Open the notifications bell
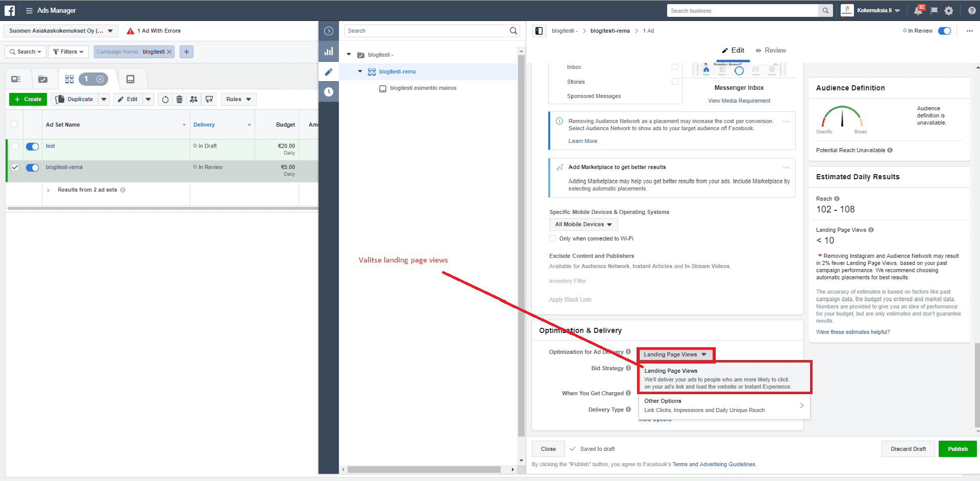980x481 pixels. [918, 11]
